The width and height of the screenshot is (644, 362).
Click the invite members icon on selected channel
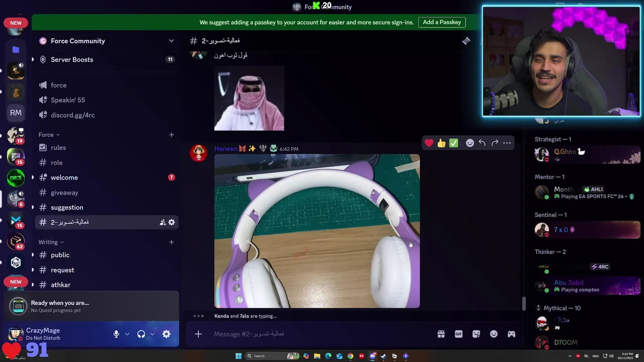coord(163,222)
